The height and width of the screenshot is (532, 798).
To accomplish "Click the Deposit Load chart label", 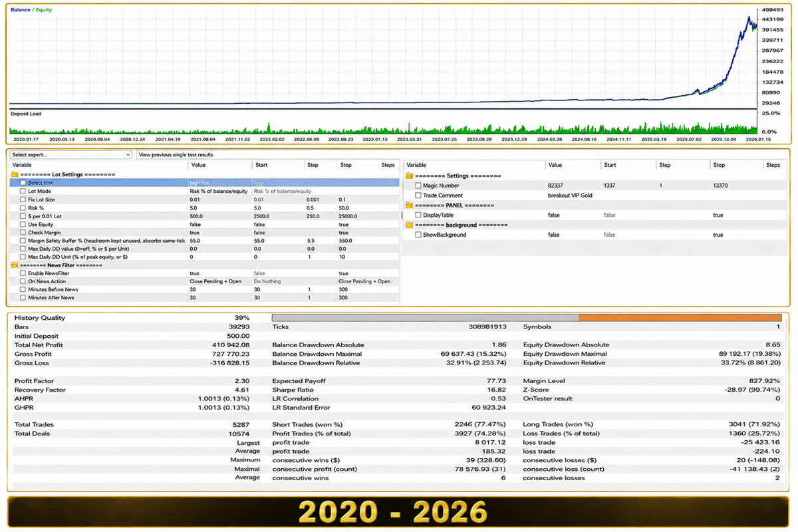I will pyautogui.click(x=26, y=114).
